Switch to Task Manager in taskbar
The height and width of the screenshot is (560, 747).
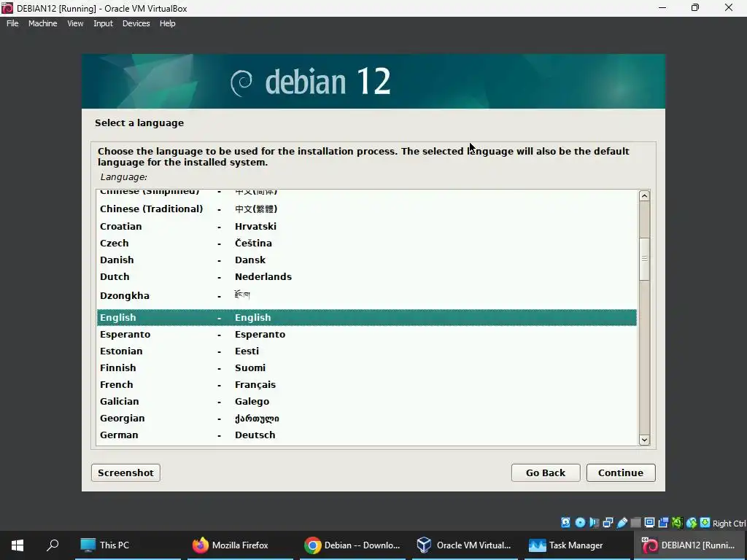577,545
